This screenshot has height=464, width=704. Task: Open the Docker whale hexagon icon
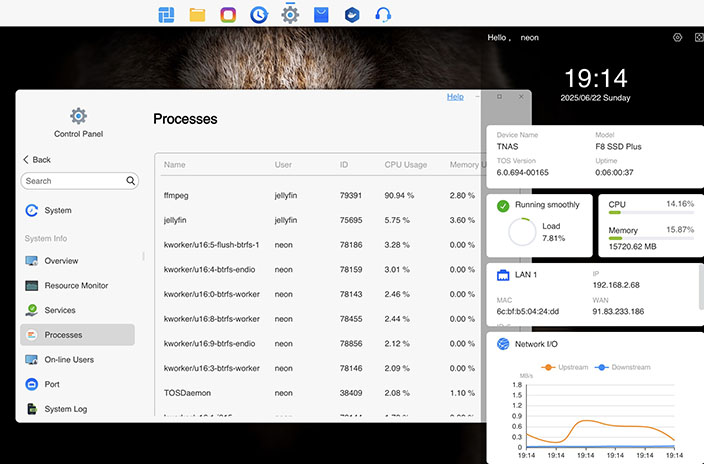(x=352, y=15)
